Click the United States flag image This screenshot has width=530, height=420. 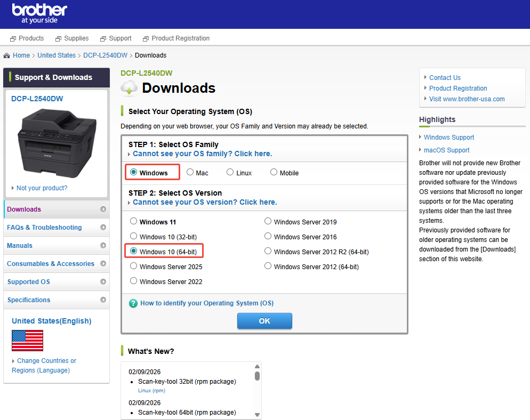(27, 340)
